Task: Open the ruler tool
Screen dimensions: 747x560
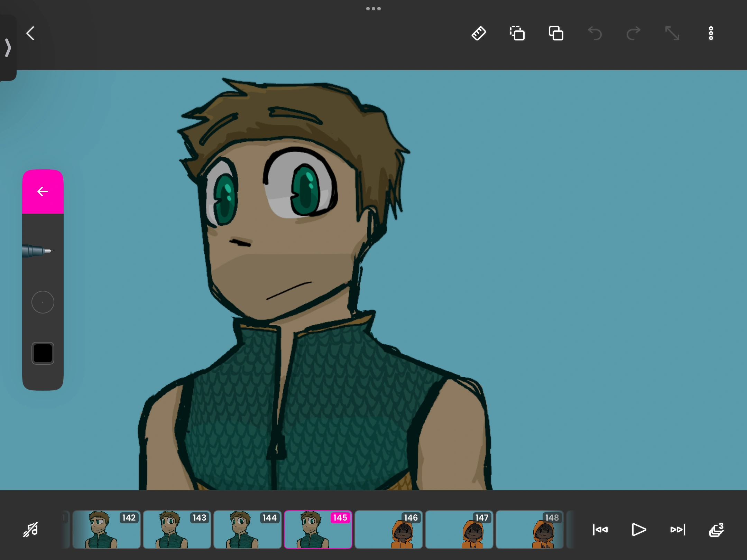Action: (479, 34)
